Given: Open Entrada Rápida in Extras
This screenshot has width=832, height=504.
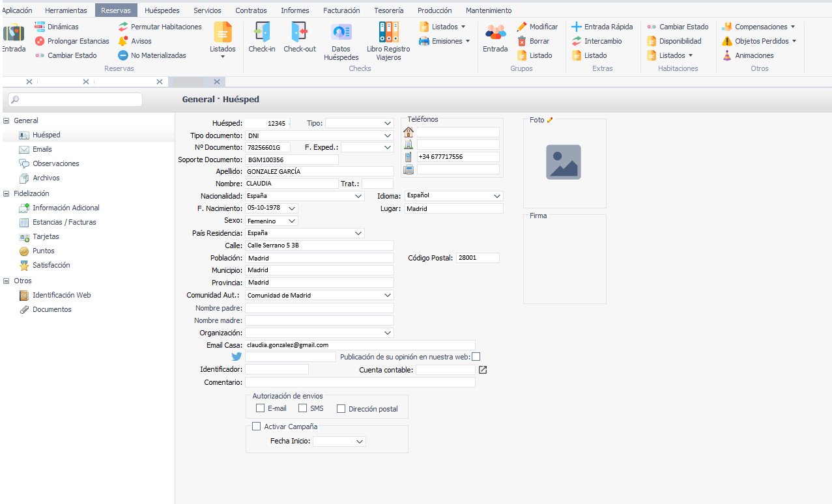Looking at the screenshot, I should (602, 27).
